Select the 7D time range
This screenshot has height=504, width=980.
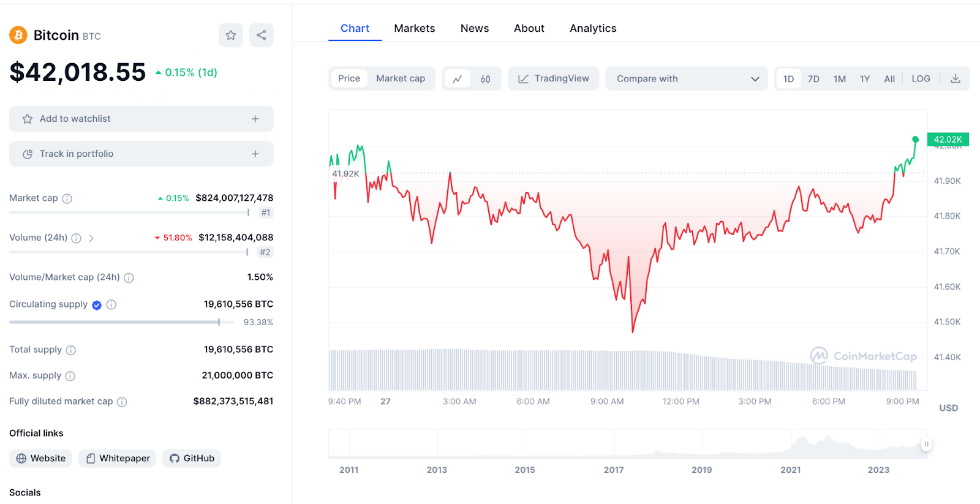tap(813, 79)
